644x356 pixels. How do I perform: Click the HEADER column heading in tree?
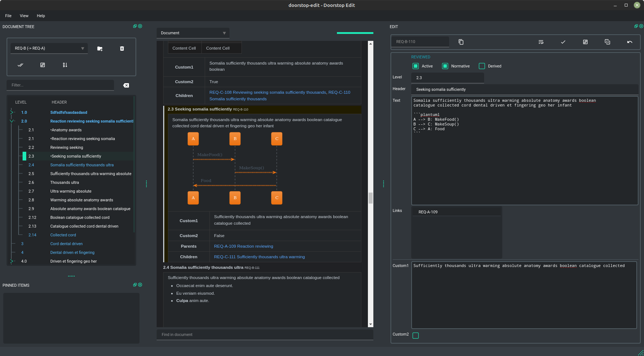tap(59, 102)
